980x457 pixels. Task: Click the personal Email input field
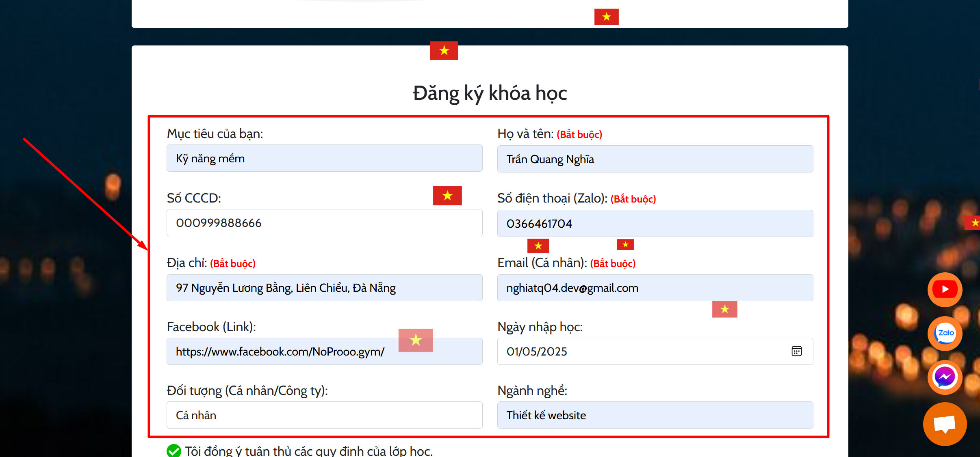[655, 288]
